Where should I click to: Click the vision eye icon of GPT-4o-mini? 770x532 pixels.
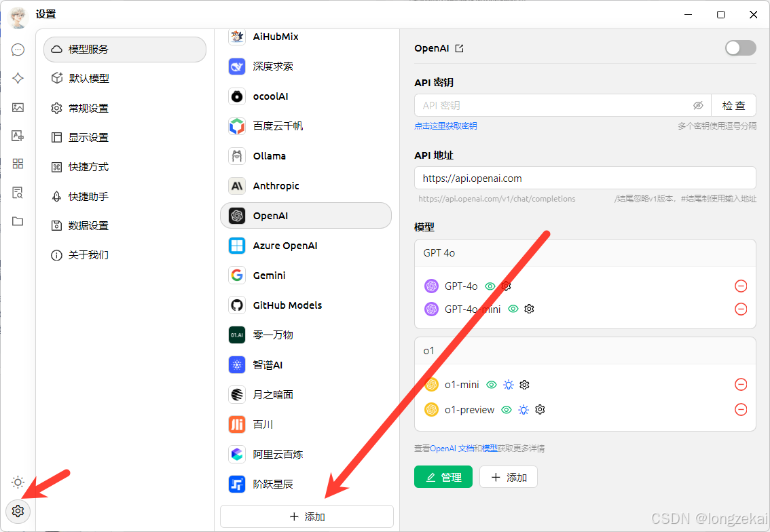coord(513,309)
